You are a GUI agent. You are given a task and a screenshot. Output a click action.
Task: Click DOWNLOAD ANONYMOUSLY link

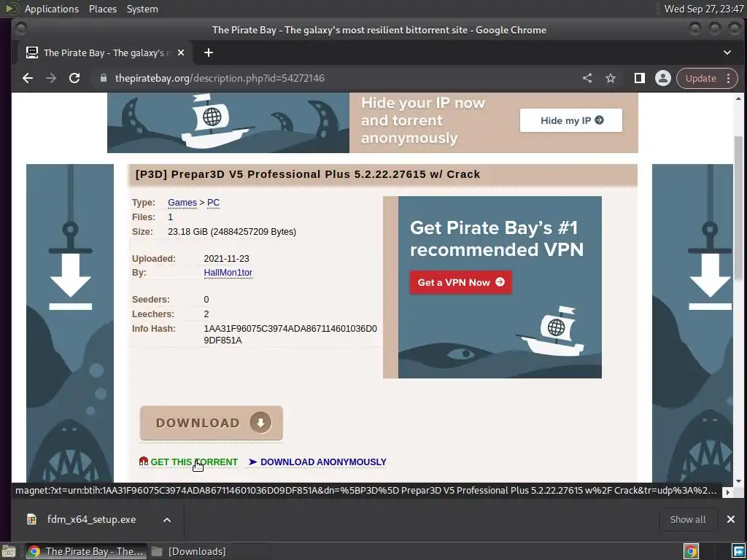point(323,462)
